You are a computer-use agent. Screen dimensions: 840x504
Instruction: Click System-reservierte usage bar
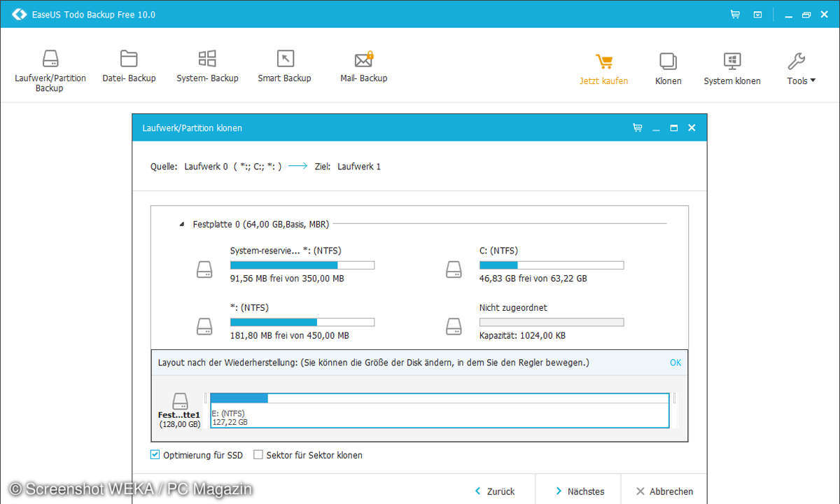[x=302, y=265]
